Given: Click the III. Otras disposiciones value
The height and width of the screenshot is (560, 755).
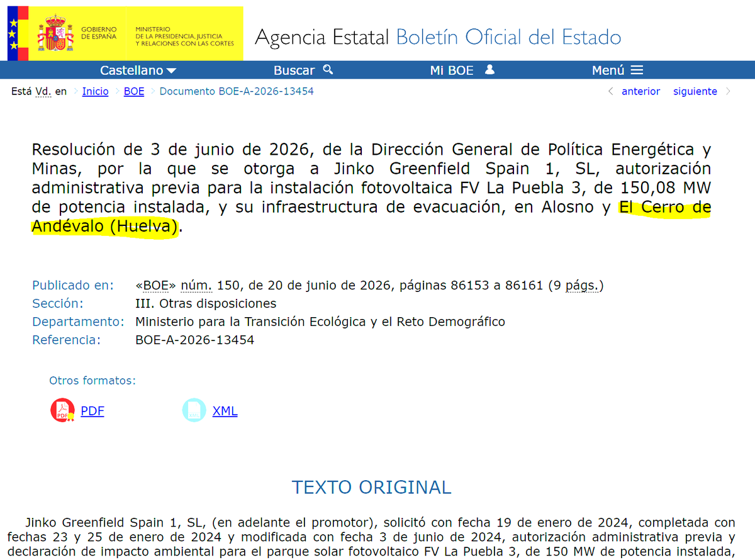Looking at the screenshot, I should [206, 304].
